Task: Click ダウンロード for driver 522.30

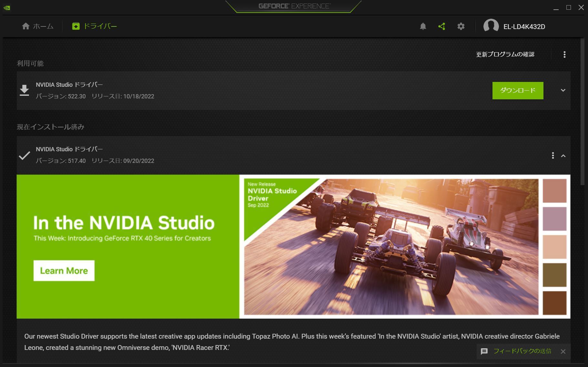Action: (x=518, y=90)
